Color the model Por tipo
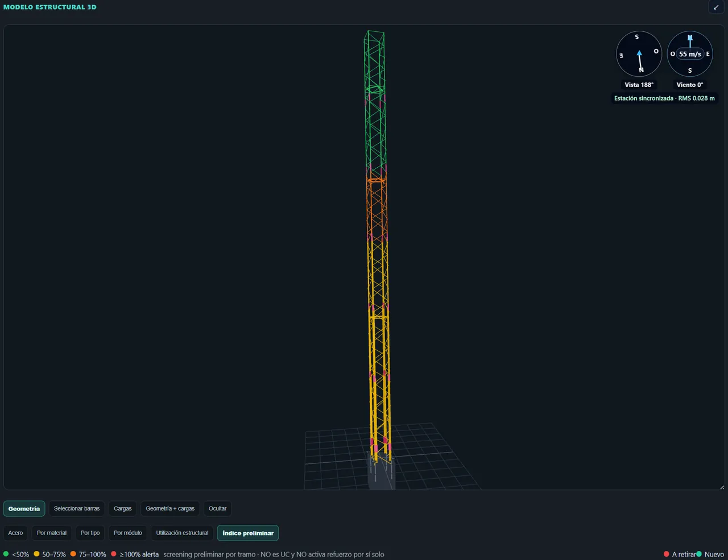Image resolution: width=728 pixels, height=560 pixels. pyautogui.click(x=90, y=533)
